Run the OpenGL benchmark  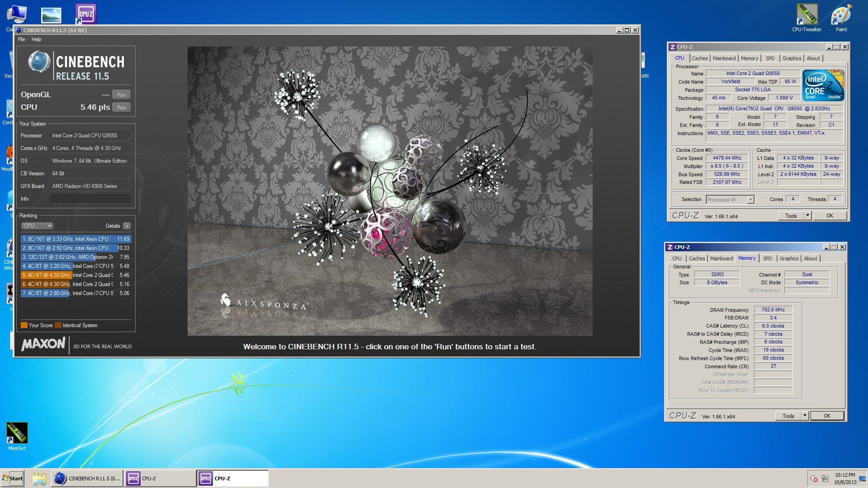pos(121,95)
